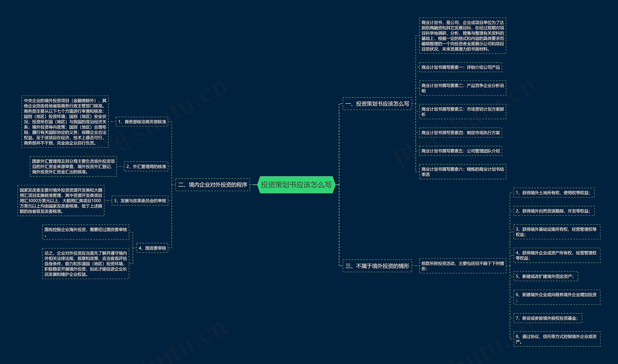Click item 8、通过协议、信托等方式控制境外企业

(557, 339)
